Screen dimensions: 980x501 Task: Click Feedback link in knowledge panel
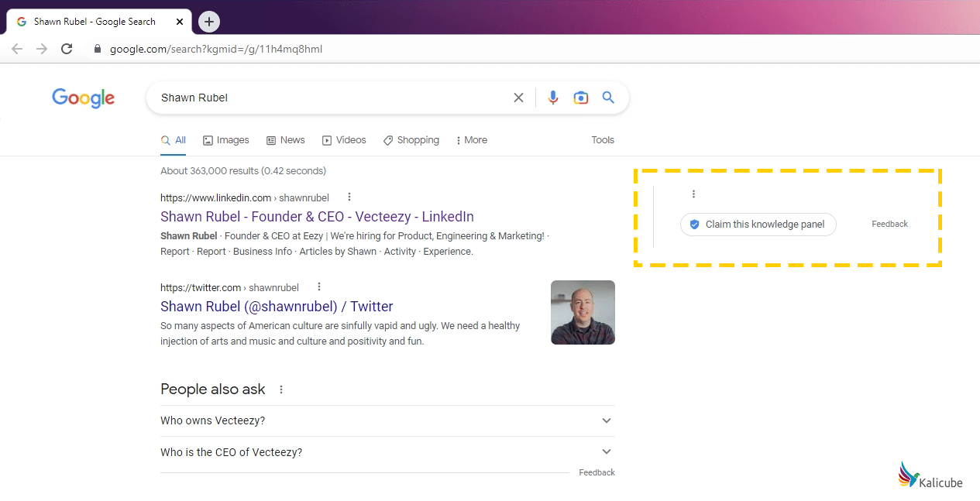point(889,224)
